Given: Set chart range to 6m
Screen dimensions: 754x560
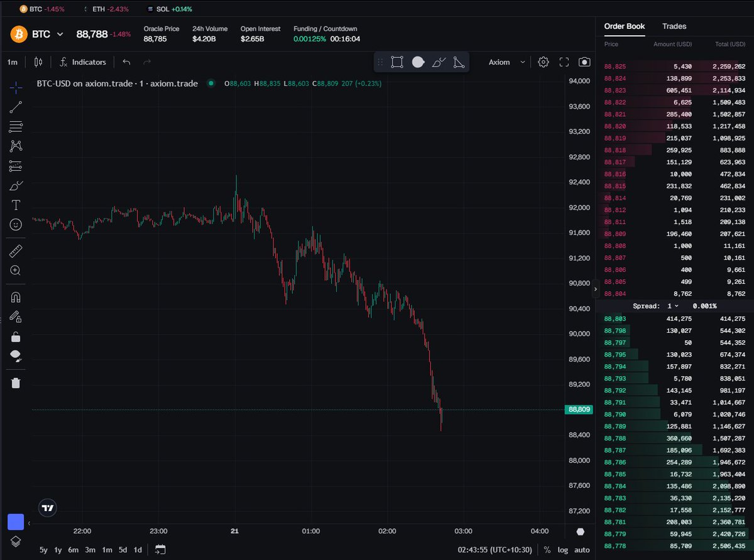Looking at the screenshot, I should pos(74,550).
